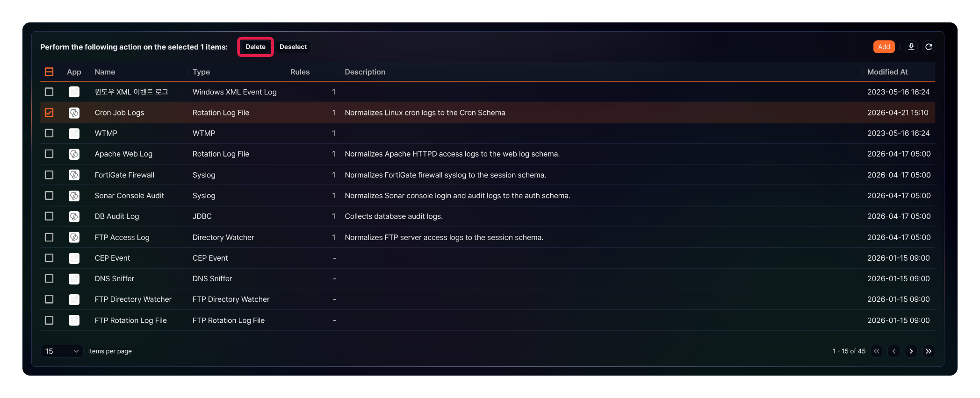980x398 pixels.
Task: Click the app icon for FortiGate Firewall
Action: [x=74, y=175]
